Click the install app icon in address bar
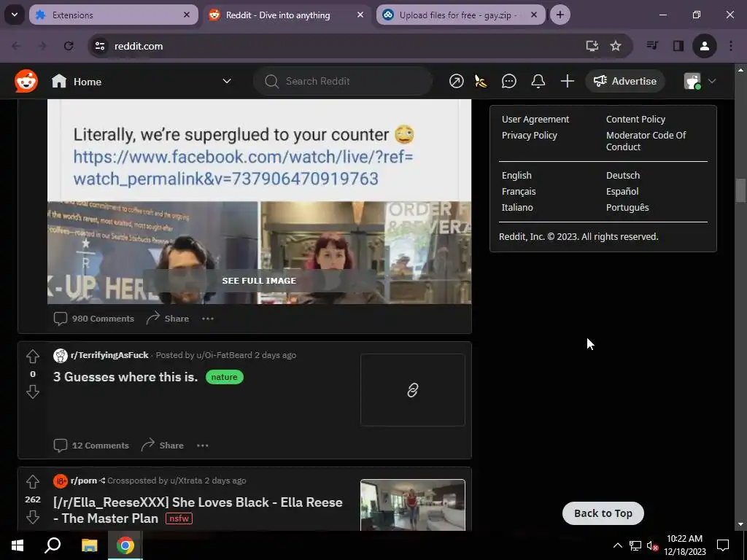The width and height of the screenshot is (747, 560). click(x=592, y=46)
